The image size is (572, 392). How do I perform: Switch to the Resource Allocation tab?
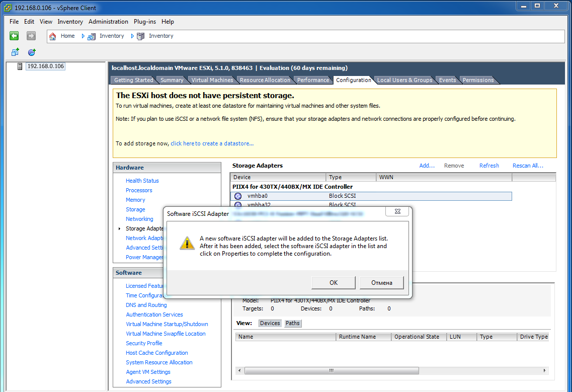(265, 80)
